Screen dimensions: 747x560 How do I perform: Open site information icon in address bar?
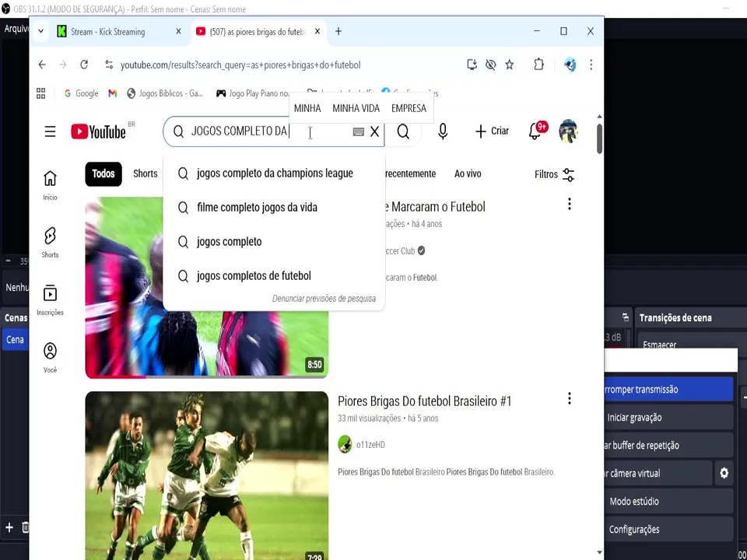coord(109,65)
